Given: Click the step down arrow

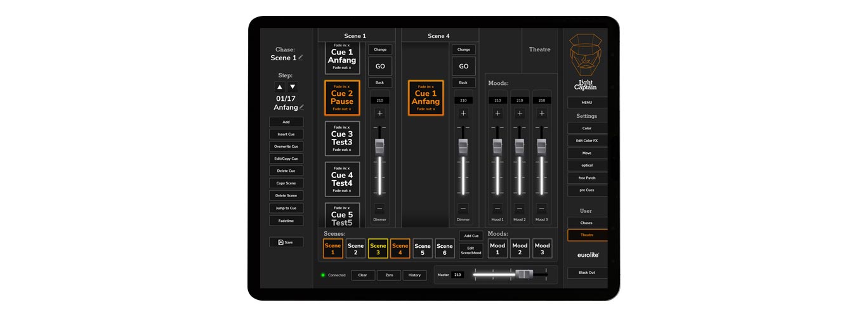Looking at the screenshot, I should click(293, 87).
